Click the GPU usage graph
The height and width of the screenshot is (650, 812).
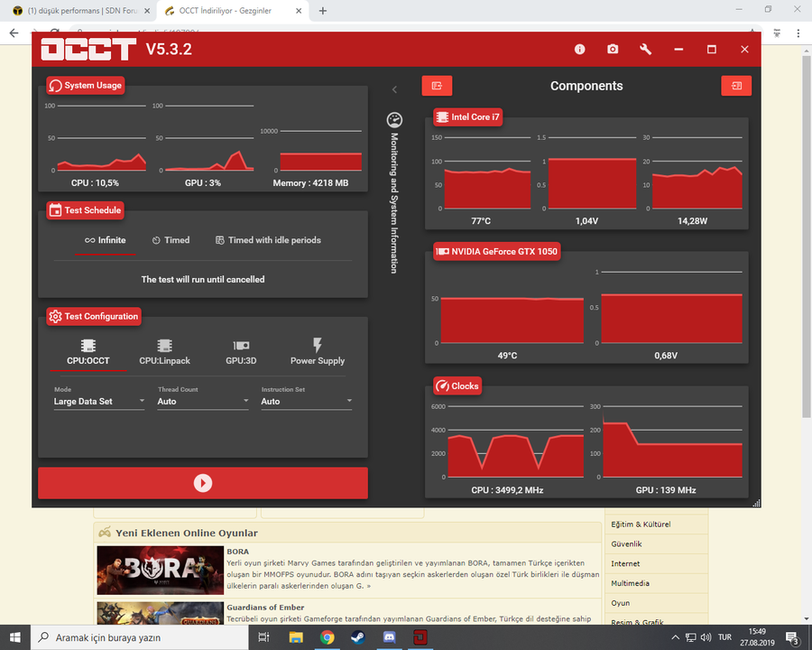tap(209, 138)
